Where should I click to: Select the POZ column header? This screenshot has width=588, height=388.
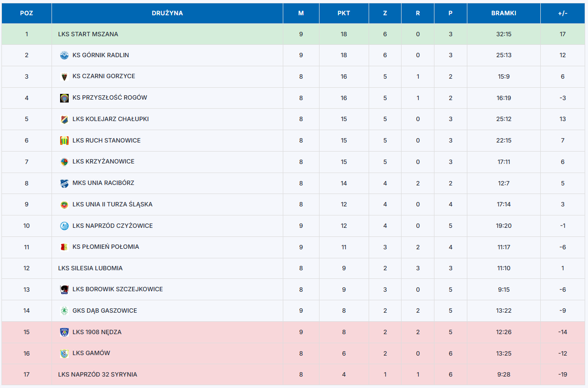[x=27, y=13]
